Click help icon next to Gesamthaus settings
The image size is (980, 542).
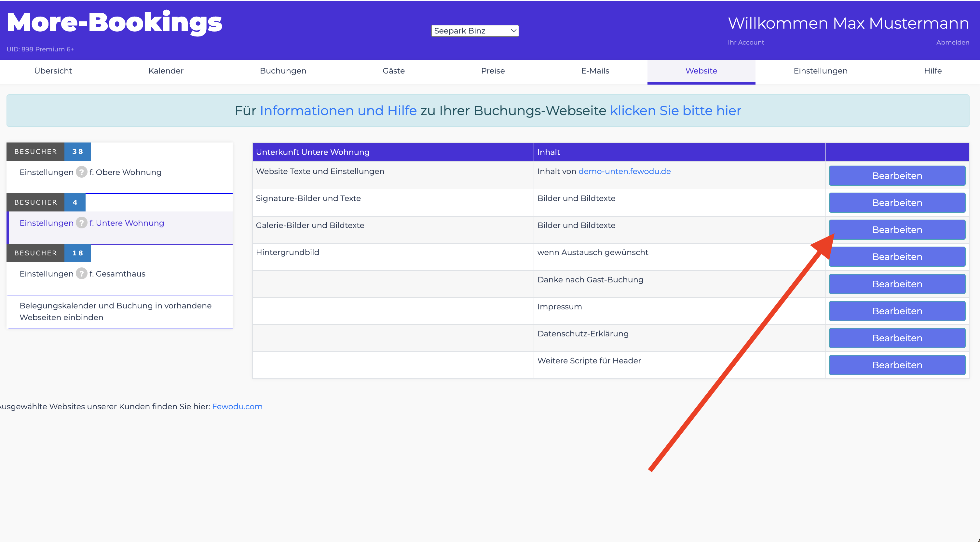click(81, 274)
